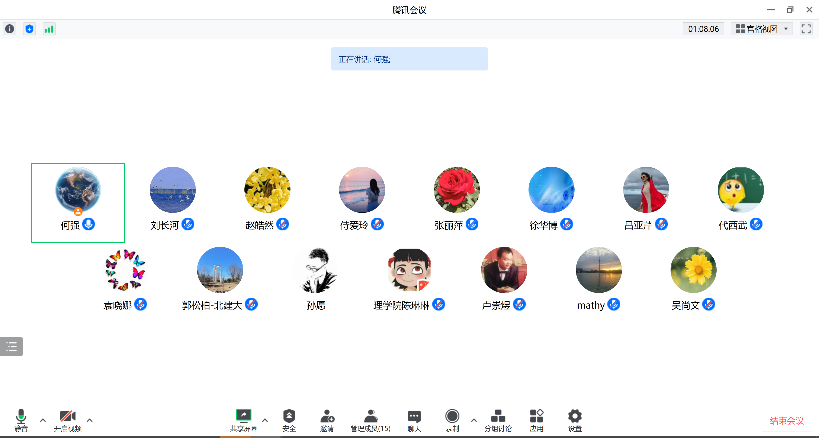Open the chat window
819x438 pixels.
pyautogui.click(x=414, y=418)
